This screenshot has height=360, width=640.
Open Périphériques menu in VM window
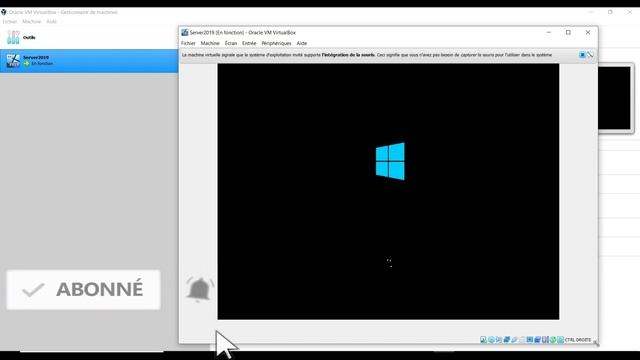pyautogui.click(x=276, y=43)
